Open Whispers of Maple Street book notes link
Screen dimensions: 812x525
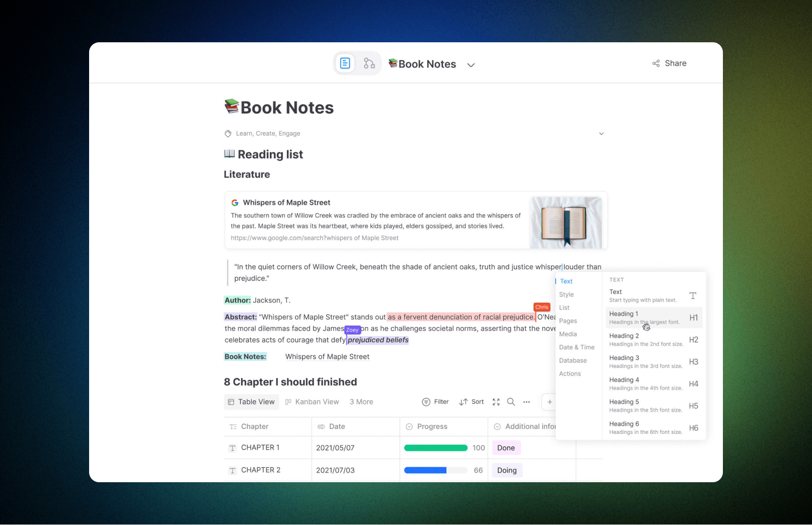(327, 356)
